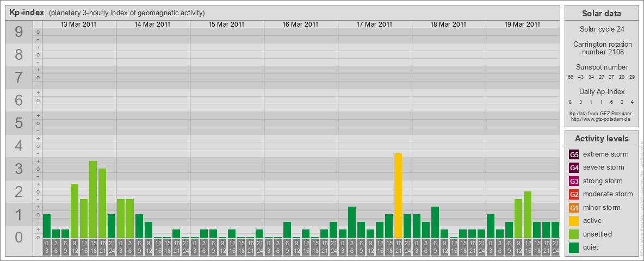Click the '19 Mar 2011' date header
The image size is (644, 261).
[522, 24]
